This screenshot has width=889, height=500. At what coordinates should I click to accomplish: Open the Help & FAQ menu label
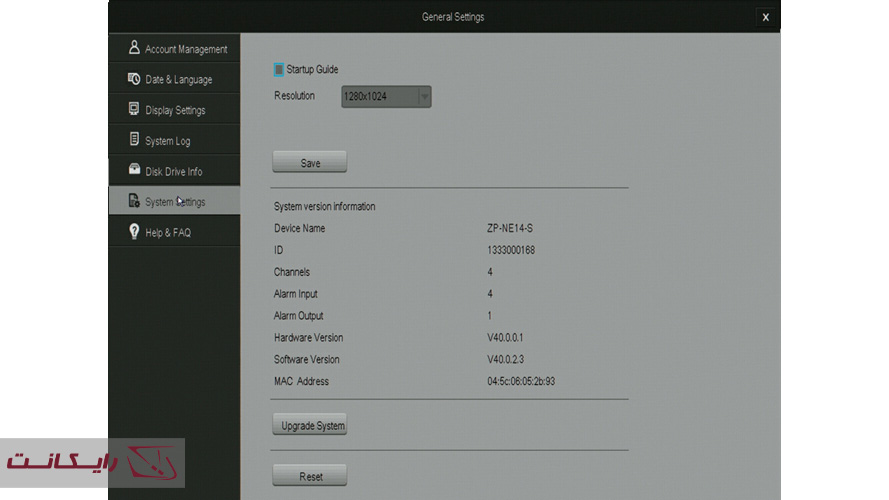tap(167, 233)
